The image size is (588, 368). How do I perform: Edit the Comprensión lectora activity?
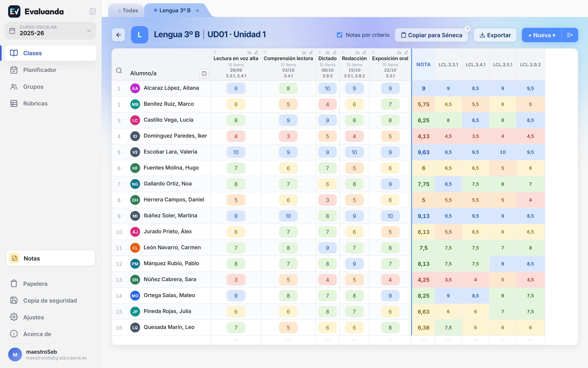(311, 52)
